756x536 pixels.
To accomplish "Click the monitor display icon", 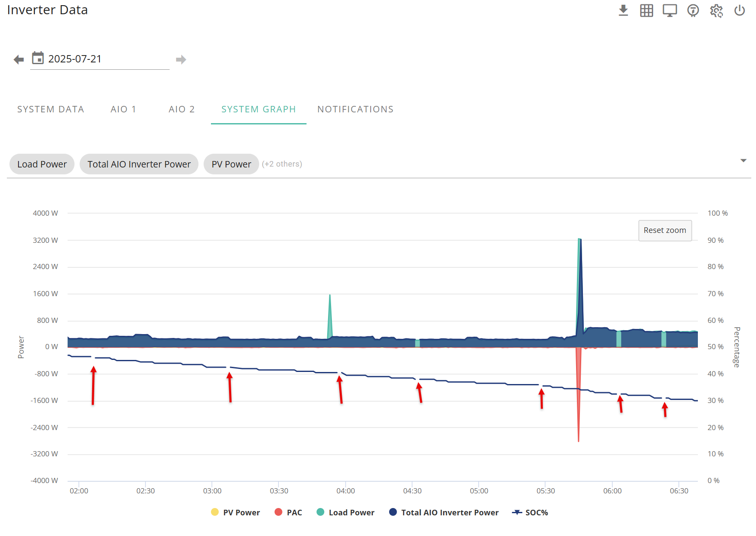I will click(669, 10).
